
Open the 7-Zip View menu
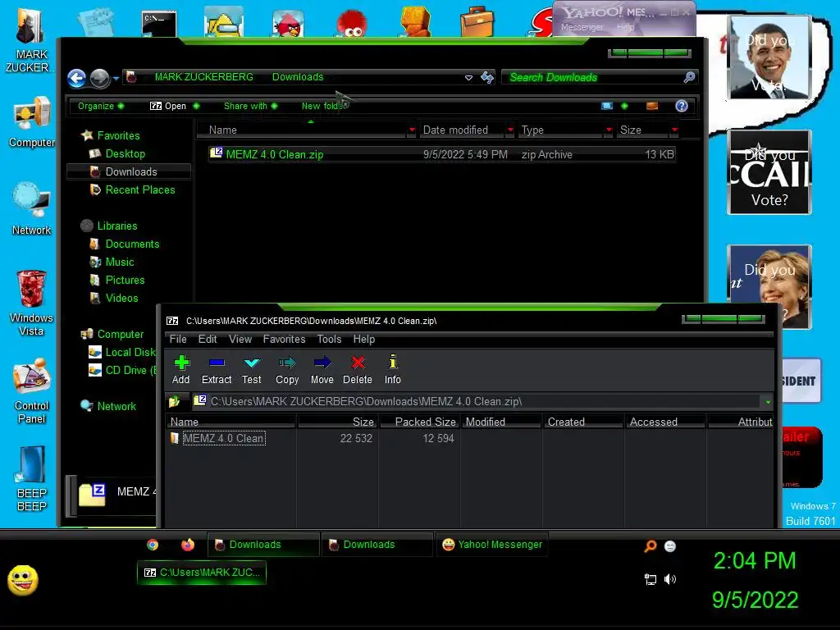(x=240, y=339)
